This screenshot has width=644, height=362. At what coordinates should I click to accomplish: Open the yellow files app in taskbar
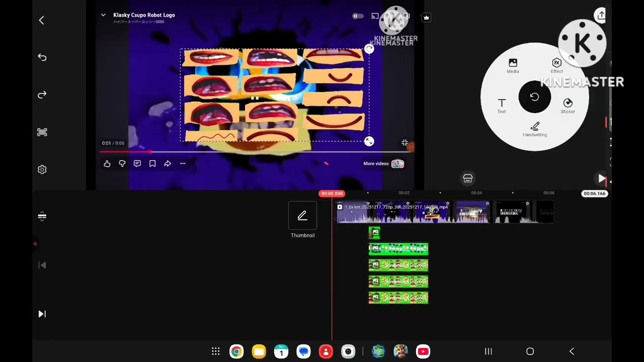tap(259, 351)
